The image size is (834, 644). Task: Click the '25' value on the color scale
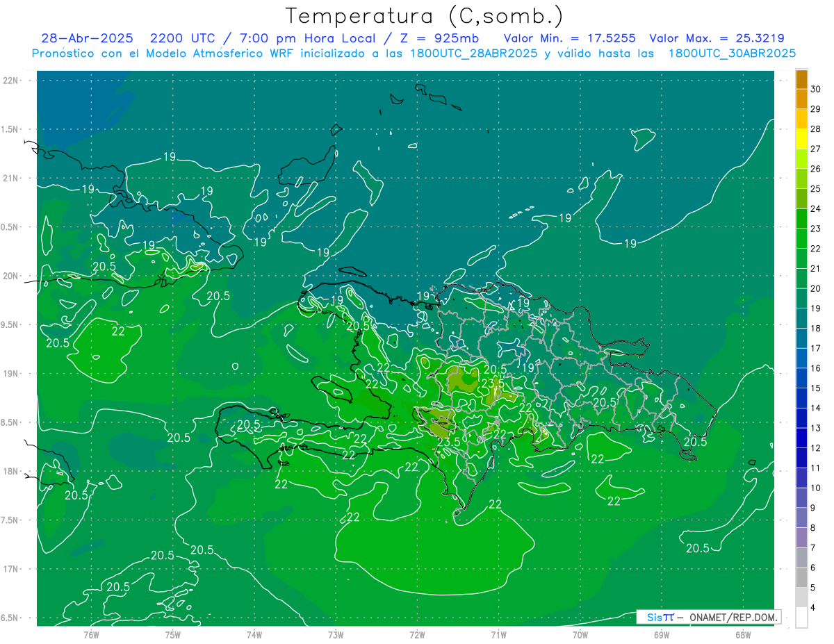[x=817, y=189]
